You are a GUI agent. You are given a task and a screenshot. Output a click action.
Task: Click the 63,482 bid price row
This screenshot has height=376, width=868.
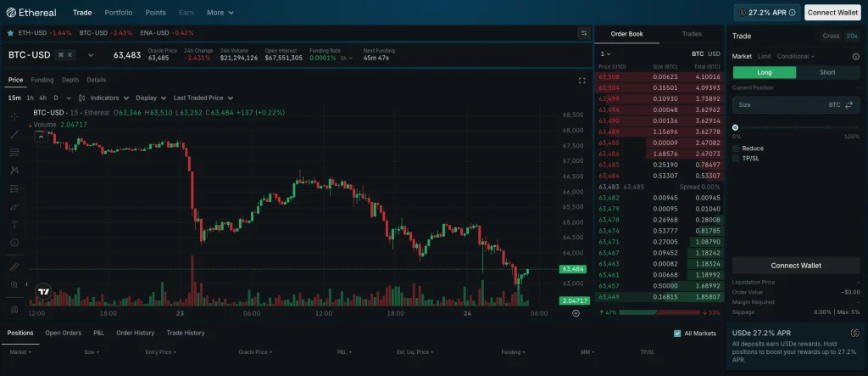659,198
